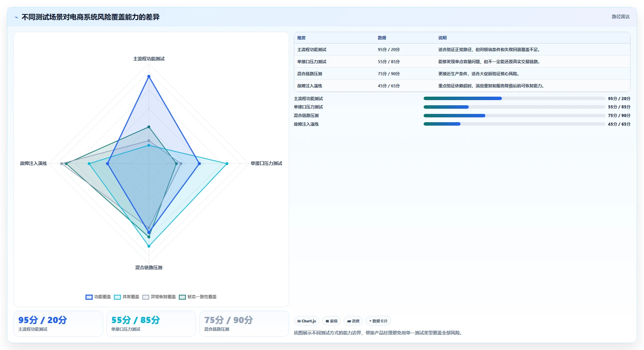Click the 并发覆盖 legend label text
Screen dimensions: 644x350
[x=131, y=297]
